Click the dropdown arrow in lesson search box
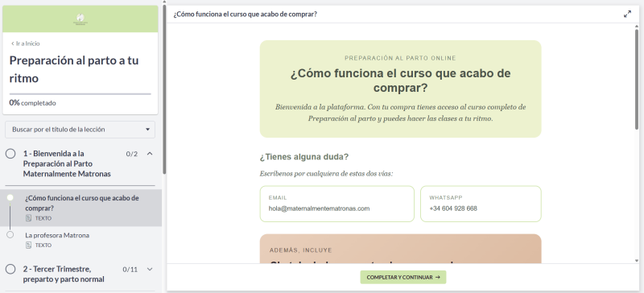Screen dimensions: 644x293 tap(147, 130)
